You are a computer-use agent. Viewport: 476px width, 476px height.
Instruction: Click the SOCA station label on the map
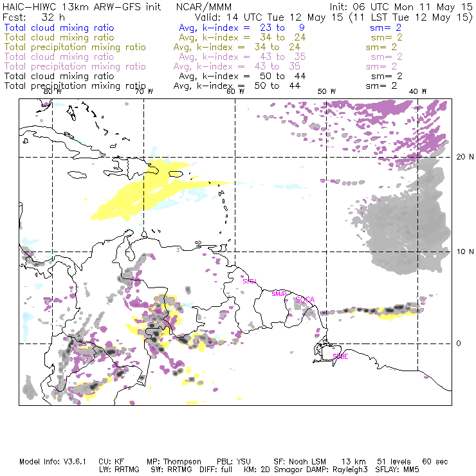305,300
